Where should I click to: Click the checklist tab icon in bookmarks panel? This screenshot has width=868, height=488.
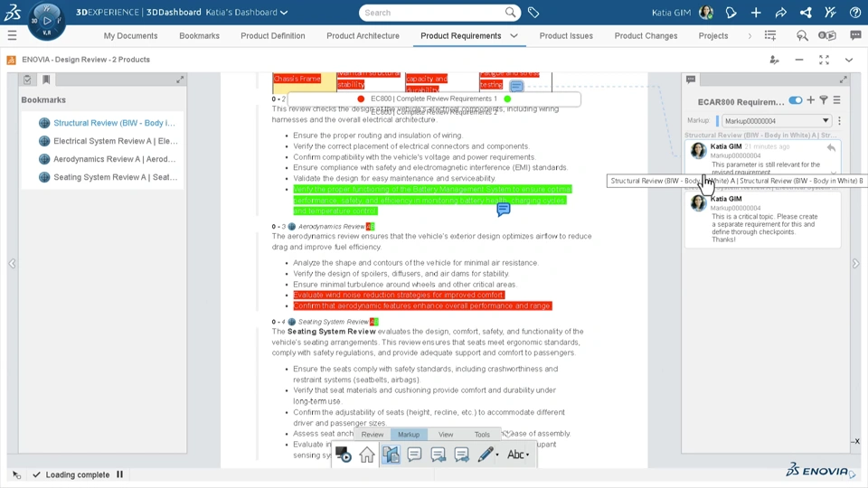click(27, 80)
